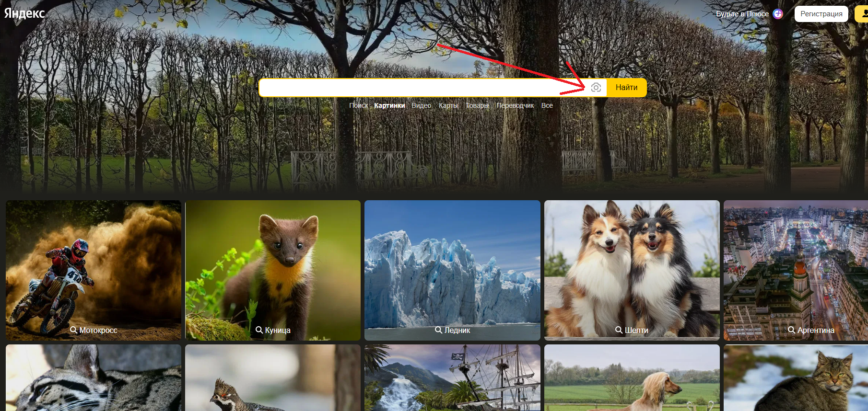The height and width of the screenshot is (411, 868).
Task: Expand the Все services menu
Action: tap(547, 105)
